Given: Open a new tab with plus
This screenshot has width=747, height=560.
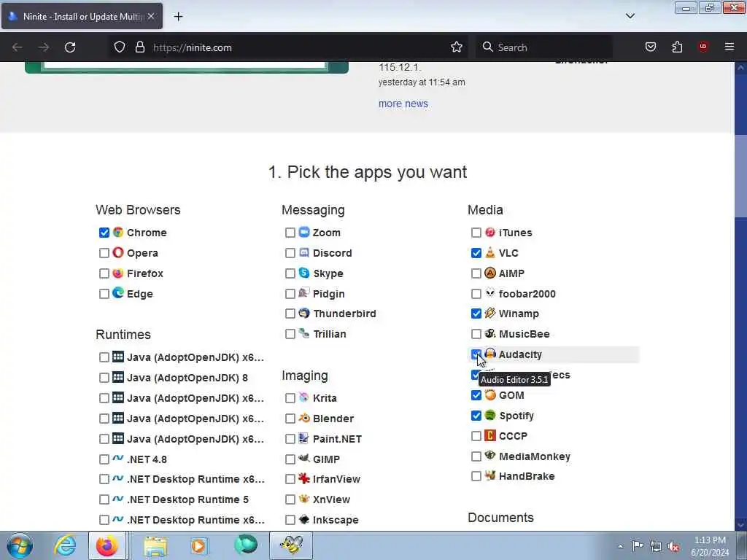Looking at the screenshot, I should 178,16.
